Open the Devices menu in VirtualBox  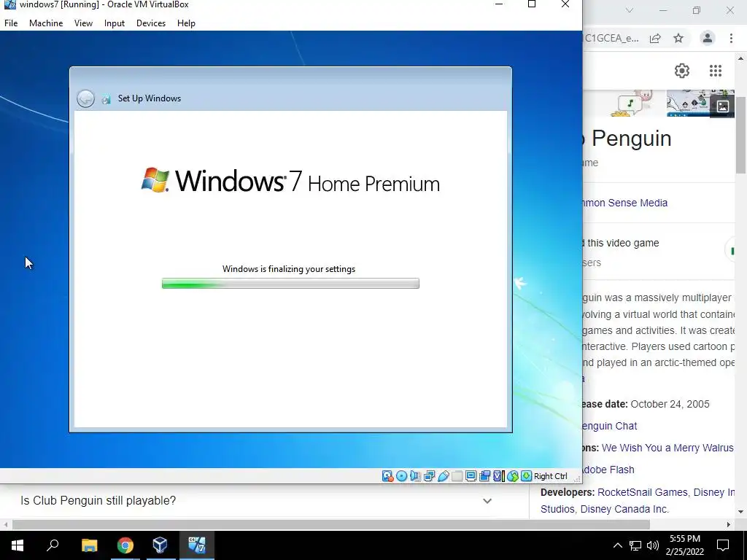point(151,23)
